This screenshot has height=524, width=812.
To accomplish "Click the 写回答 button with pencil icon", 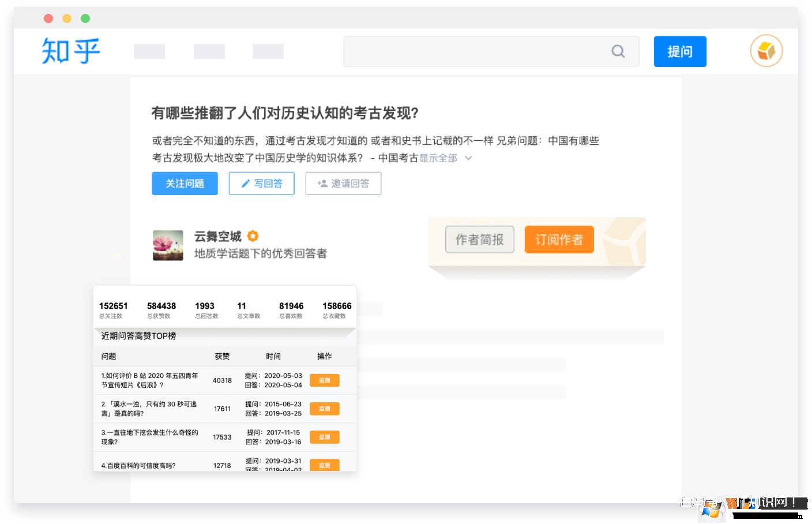I will coord(261,184).
